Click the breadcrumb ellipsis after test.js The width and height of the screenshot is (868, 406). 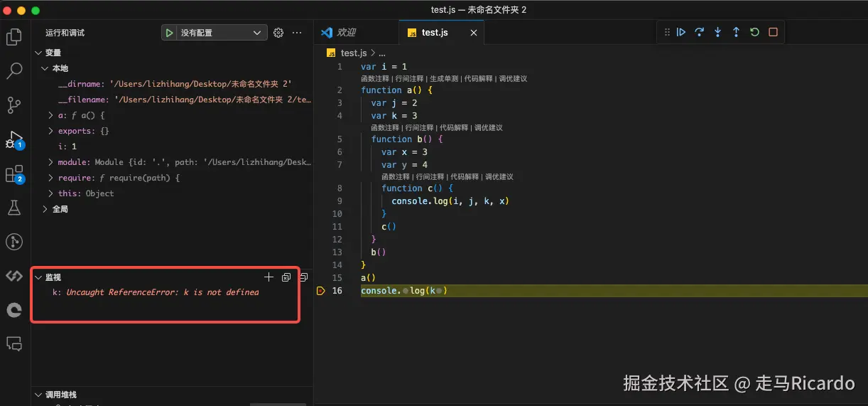coord(381,53)
